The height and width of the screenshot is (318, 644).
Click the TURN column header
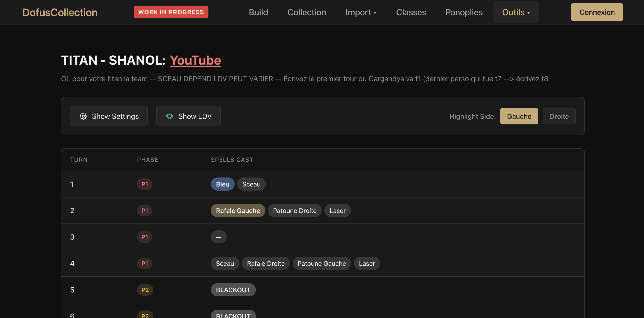(79, 160)
